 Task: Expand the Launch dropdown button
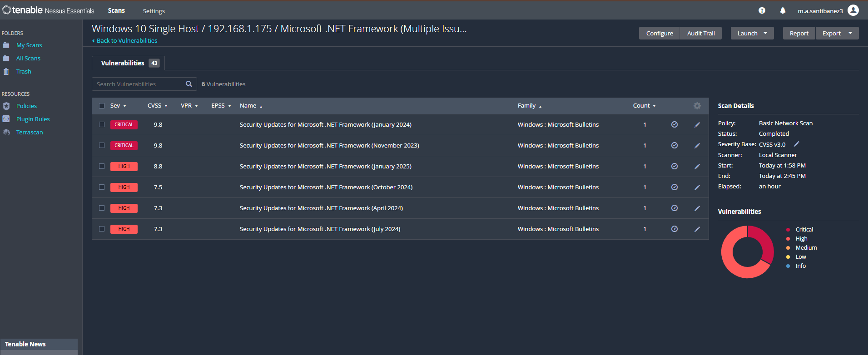(x=752, y=33)
